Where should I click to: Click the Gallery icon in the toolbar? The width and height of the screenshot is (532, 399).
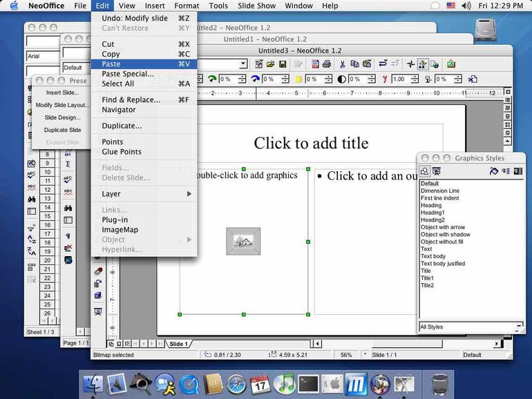[x=451, y=64]
